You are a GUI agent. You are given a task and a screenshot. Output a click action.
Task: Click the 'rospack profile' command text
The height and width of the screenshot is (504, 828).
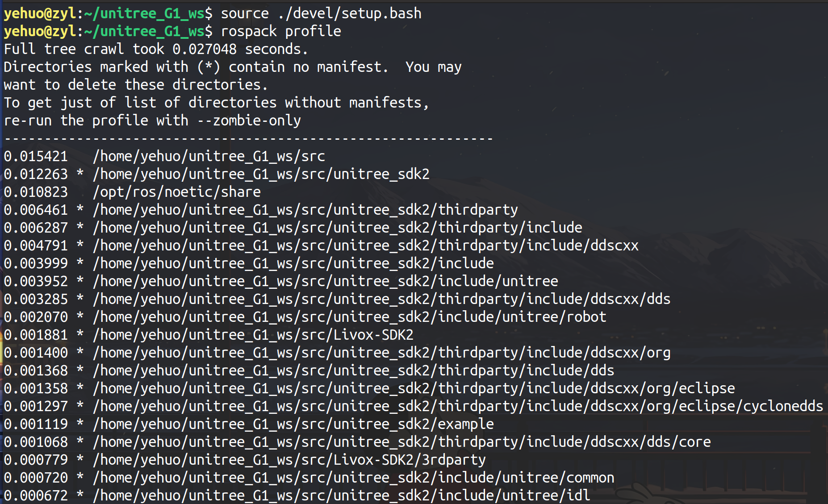[281, 31]
